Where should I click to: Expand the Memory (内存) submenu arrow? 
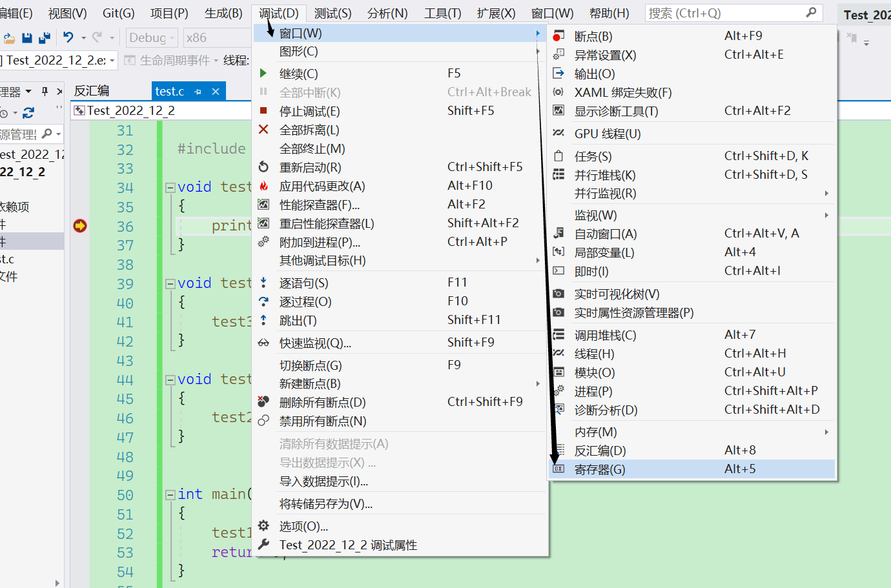(x=826, y=432)
